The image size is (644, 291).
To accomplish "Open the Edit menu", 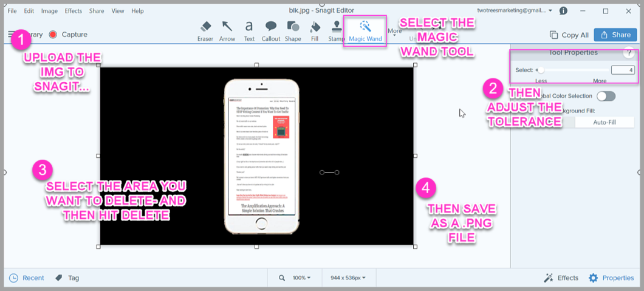I will tap(29, 11).
